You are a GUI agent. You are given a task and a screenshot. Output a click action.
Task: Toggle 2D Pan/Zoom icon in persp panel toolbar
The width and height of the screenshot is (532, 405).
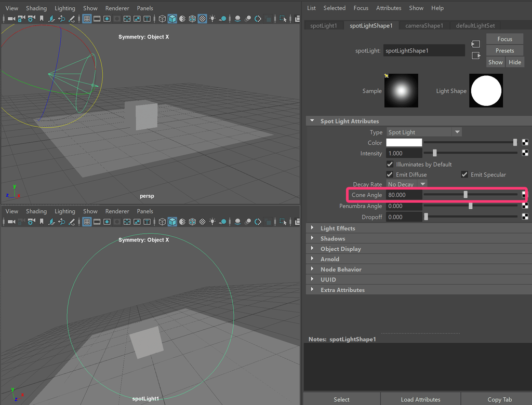click(x=61, y=19)
